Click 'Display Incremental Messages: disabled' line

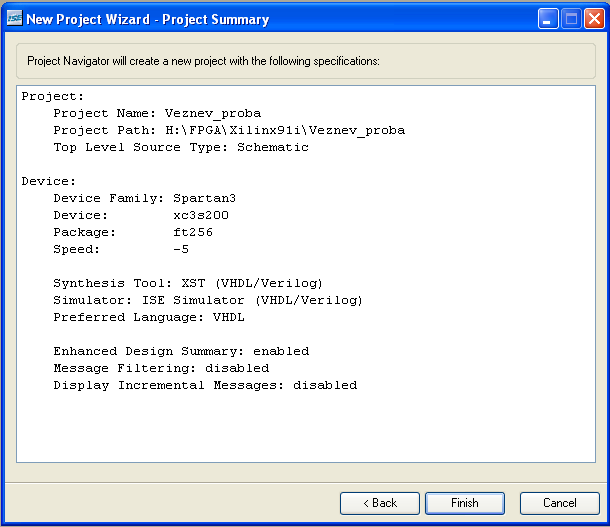tap(205, 385)
